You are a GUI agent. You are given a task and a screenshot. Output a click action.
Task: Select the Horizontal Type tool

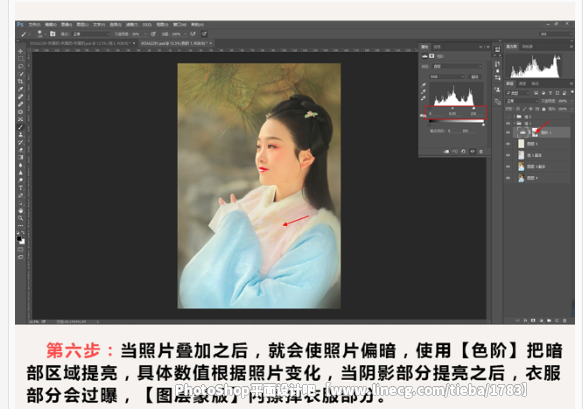pyautogui.click(x=21, y=188)
